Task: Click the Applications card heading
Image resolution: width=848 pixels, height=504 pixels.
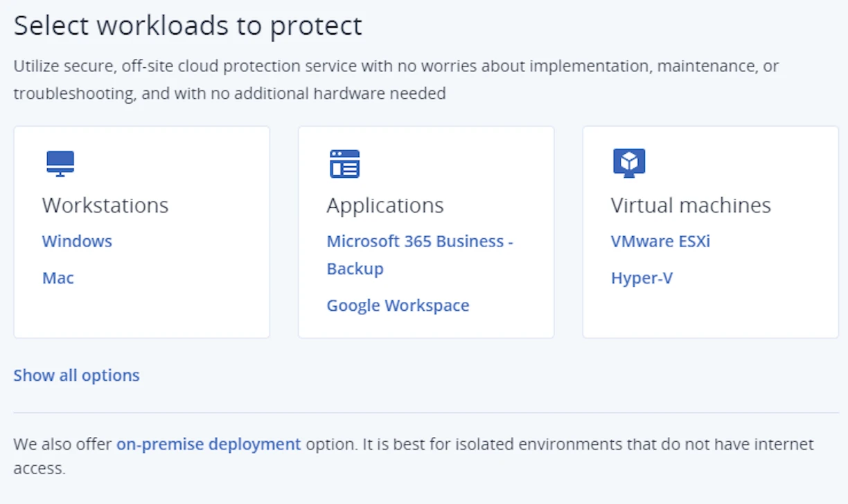Action: tap(385, 206)
